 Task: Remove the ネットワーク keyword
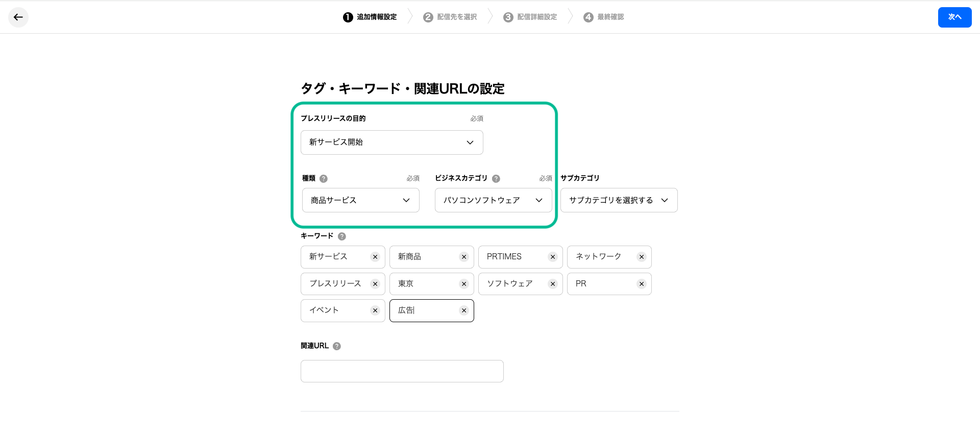(642, 257)
